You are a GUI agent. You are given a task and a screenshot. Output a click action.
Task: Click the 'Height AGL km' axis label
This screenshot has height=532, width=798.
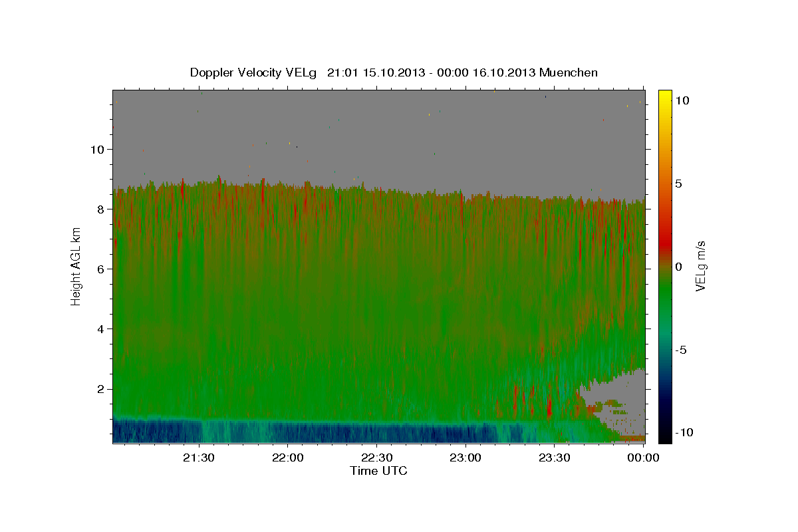coord(76,266)
